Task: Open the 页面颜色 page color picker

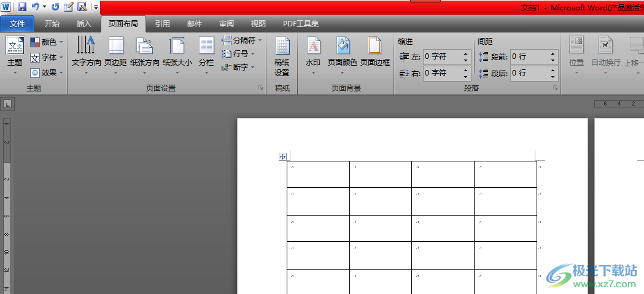Action: click(342, 55)
